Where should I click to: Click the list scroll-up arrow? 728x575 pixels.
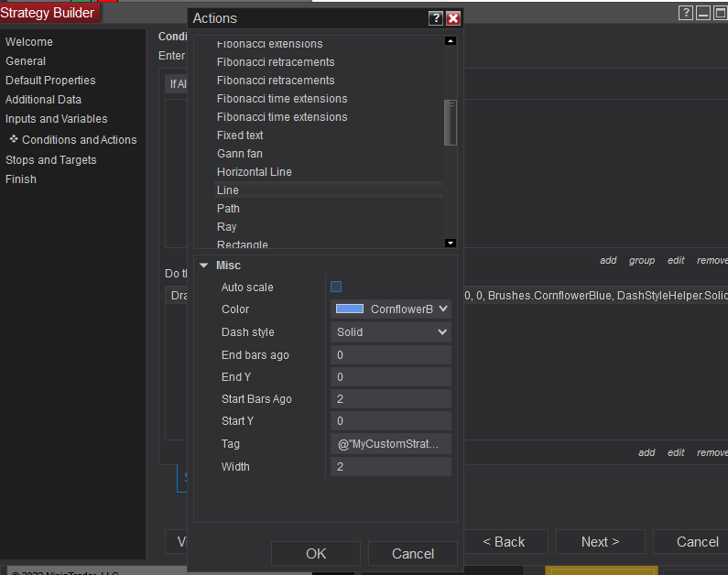pyautogui.click(x=450, y=41)
